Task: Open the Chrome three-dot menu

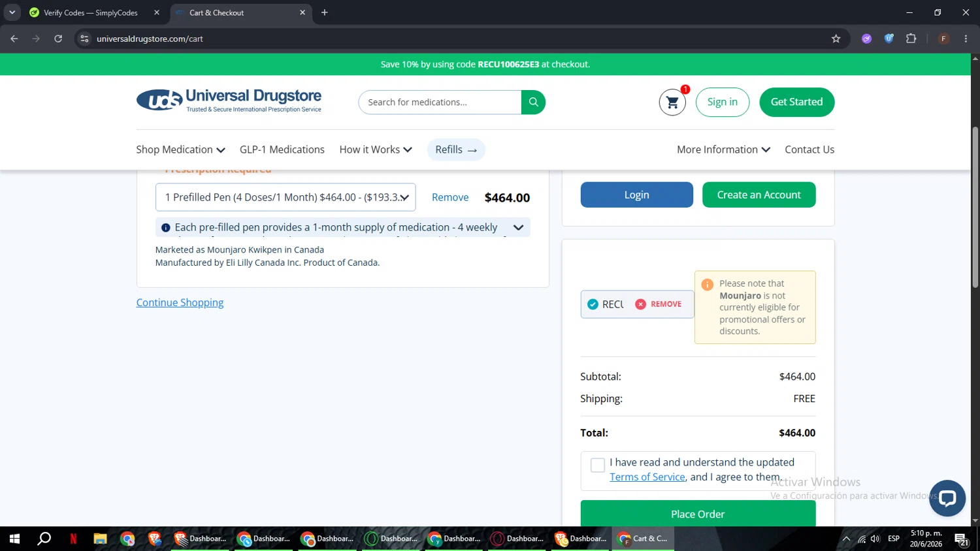Action: 966,39
